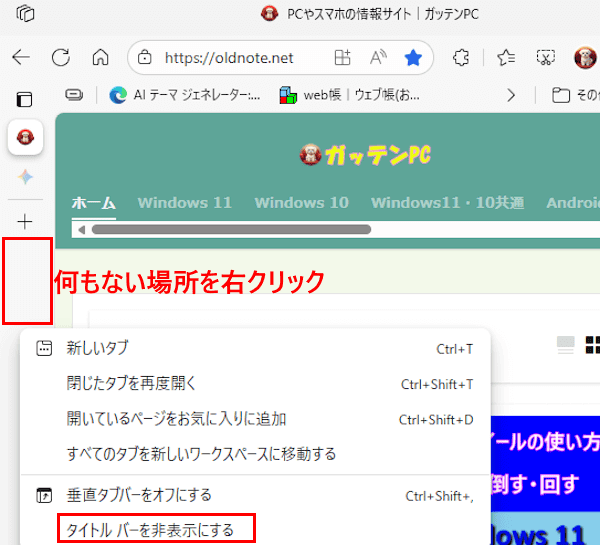Viewport: 600px width, 545px height.
Task: Add a new tab with the plus icon
Action: click(25, 222)
